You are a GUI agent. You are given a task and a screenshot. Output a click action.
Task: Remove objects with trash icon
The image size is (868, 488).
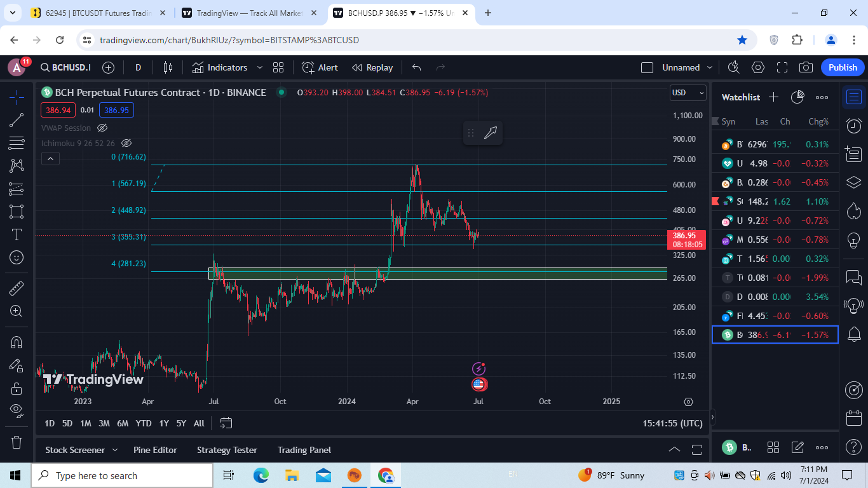(17, 442)
